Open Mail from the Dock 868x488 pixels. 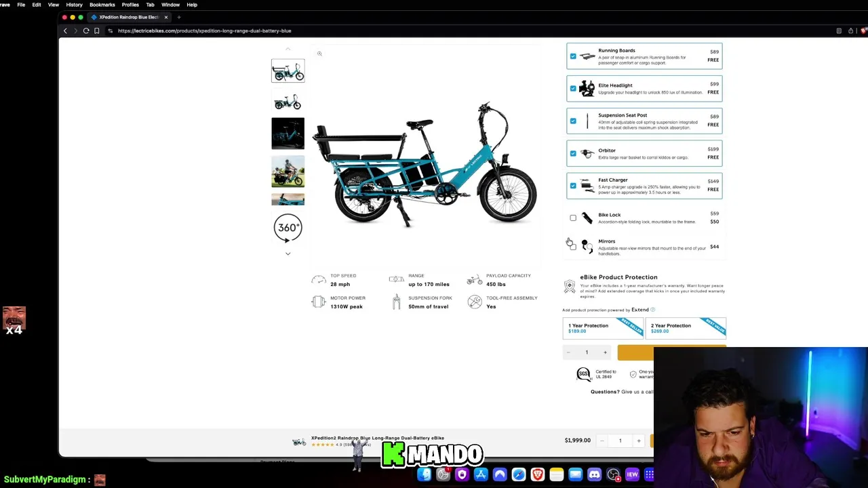576,474
